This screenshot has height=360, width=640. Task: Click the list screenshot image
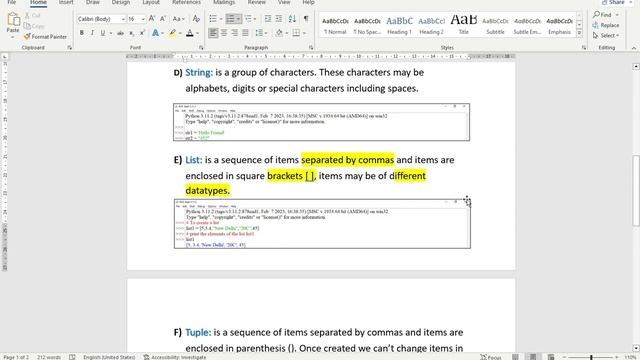(322, 224)
